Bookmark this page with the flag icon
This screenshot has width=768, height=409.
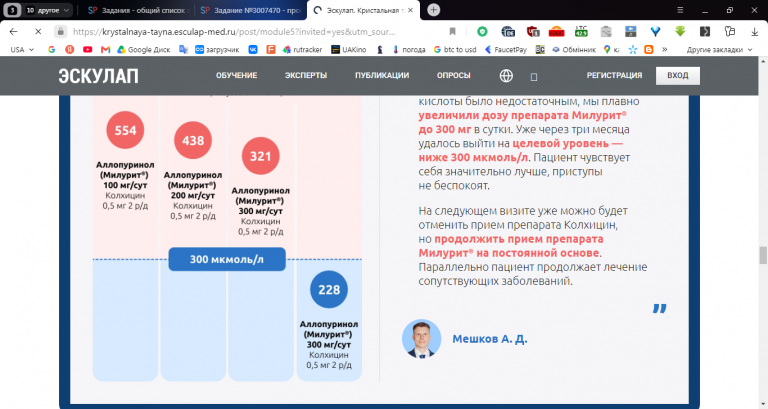point(453,31)
